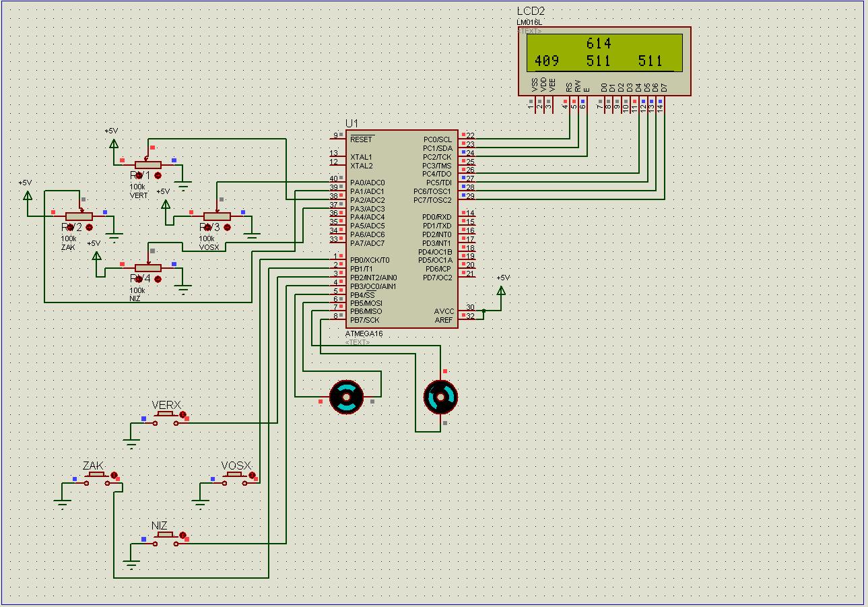Image resolution: width=868 pixels, height=607 pixels.
Task: Toggle the latch dot on ZAK button
Action: coord(114,475)
